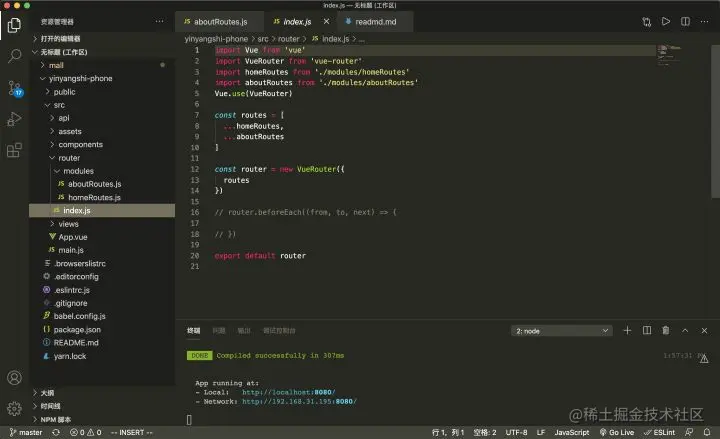Open the Run and Debug view
This screenshot has width=720, height=439.
(14, 119)
